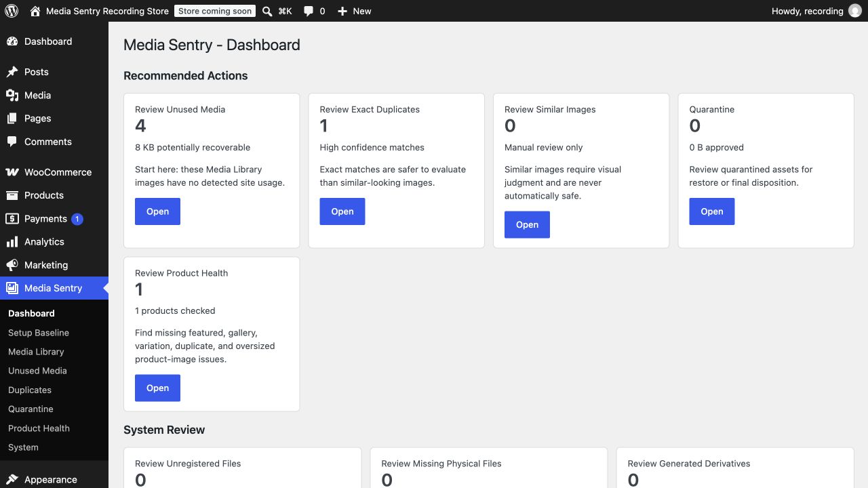Click the ⌘K search shortcut label
Viewport: 868px width, 488px height.
pyautogui.click(x=285, y=11)
